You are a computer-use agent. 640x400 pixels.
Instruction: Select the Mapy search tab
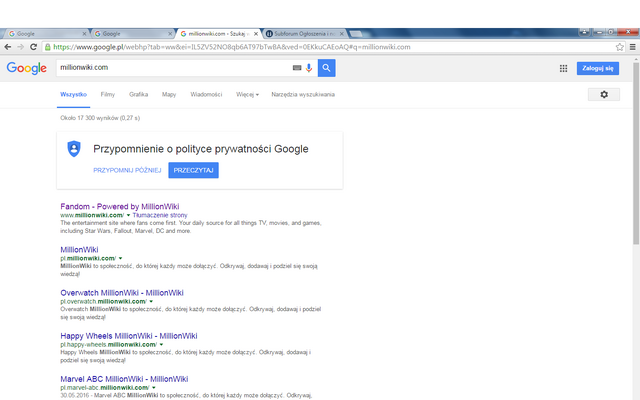tap(169, 94)
